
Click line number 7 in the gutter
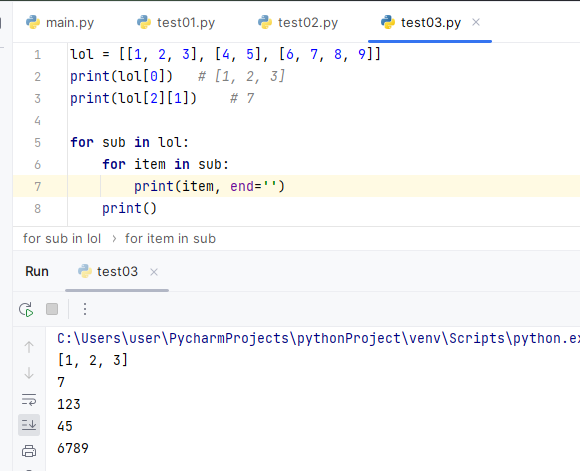click(x=37, y=186)
